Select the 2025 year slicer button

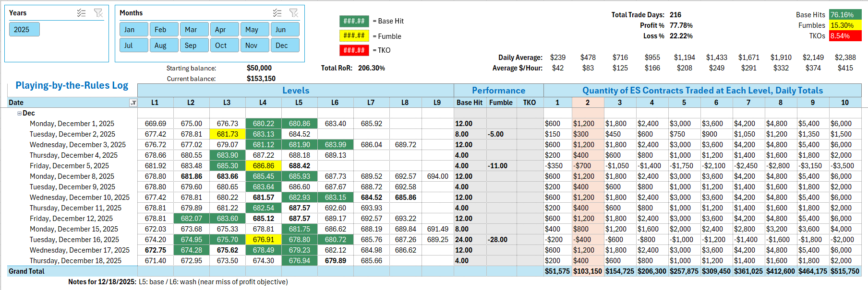pyautogui.click(x=24, y=30)
